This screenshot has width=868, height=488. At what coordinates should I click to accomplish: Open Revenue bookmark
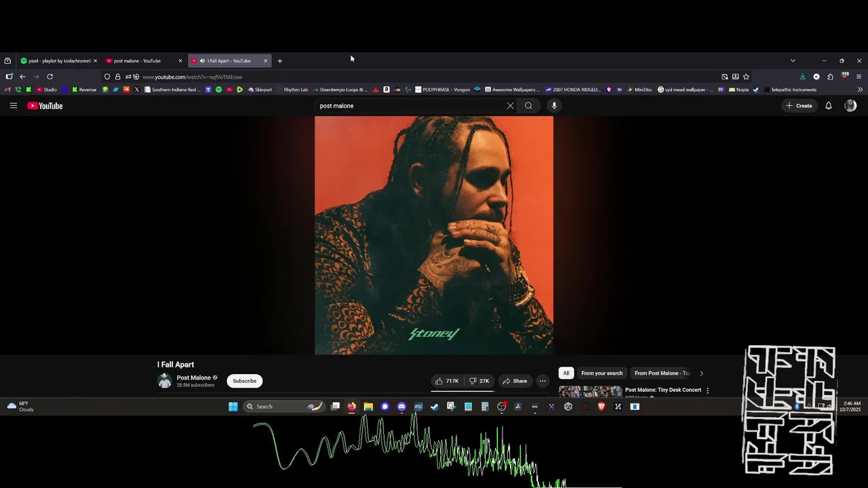click(x=84, y=89)
